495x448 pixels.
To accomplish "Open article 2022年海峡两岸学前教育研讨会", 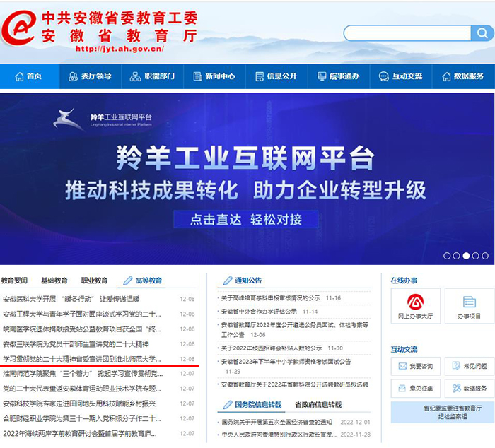I will pyautogui.click(x=80, y=434).
